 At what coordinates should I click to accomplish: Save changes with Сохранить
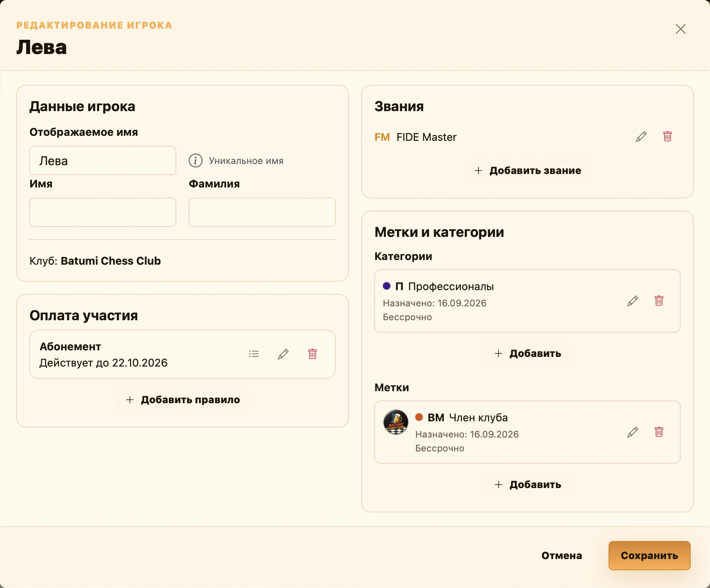tap(649, 556)
